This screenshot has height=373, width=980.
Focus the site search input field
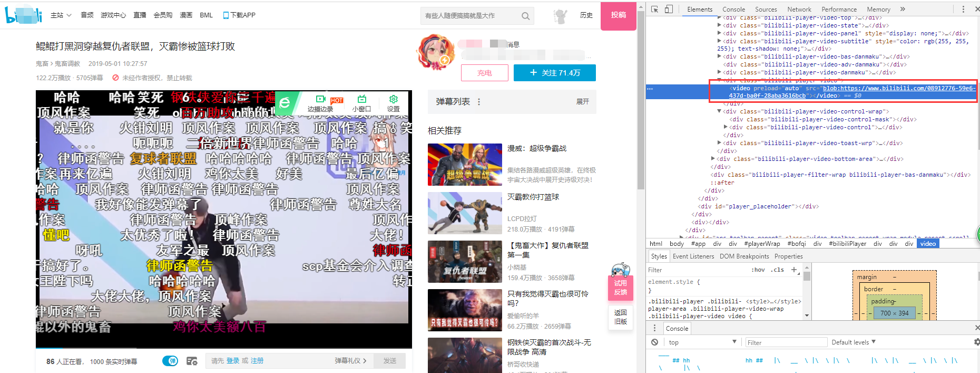pyautogui.click(x=470, y=16)
